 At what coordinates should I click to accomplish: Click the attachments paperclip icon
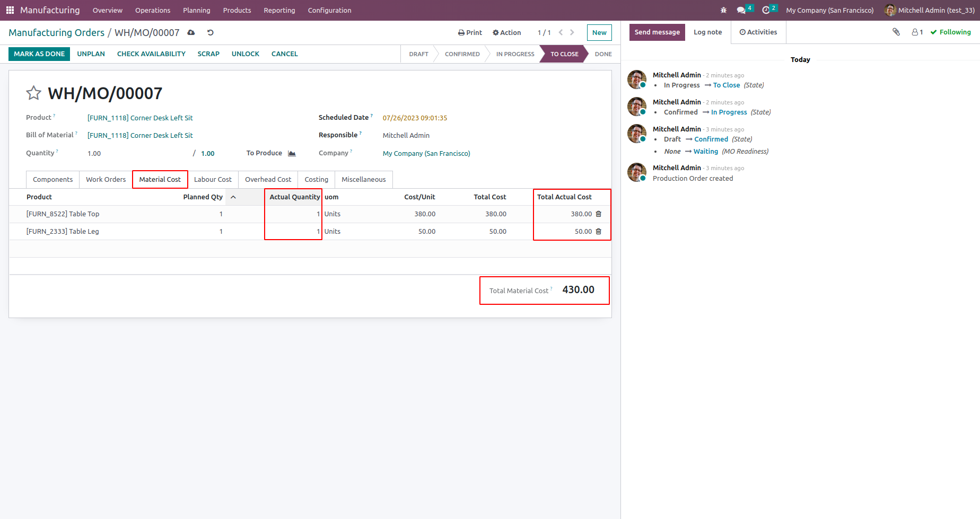click(x=896, y=32)
